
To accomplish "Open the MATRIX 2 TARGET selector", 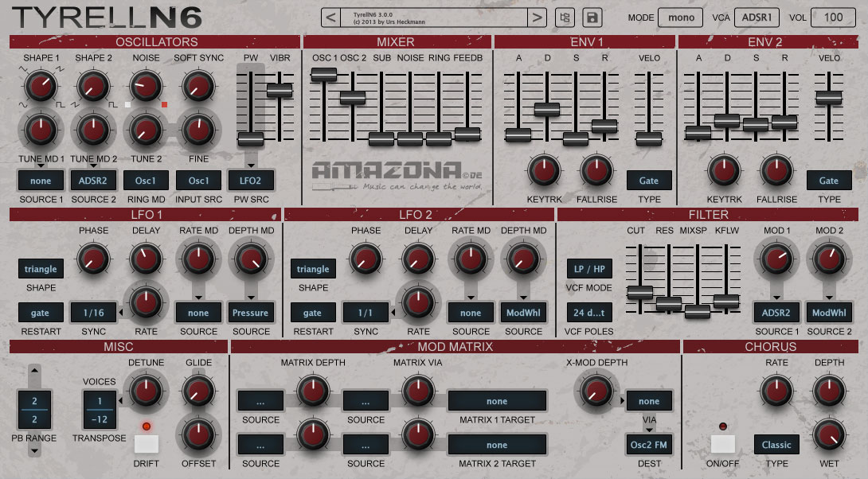I will 497,445.
